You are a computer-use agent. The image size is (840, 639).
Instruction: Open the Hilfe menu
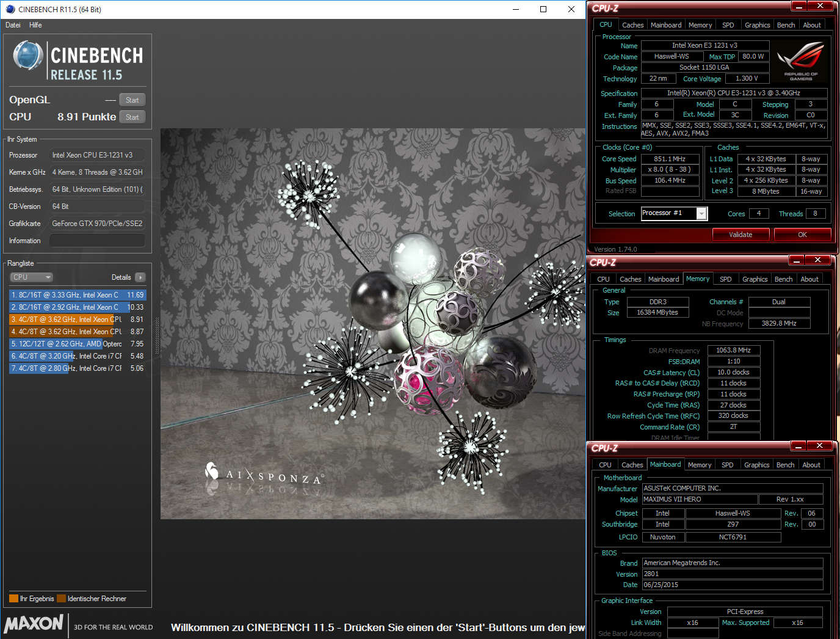[x=35, y=25]
